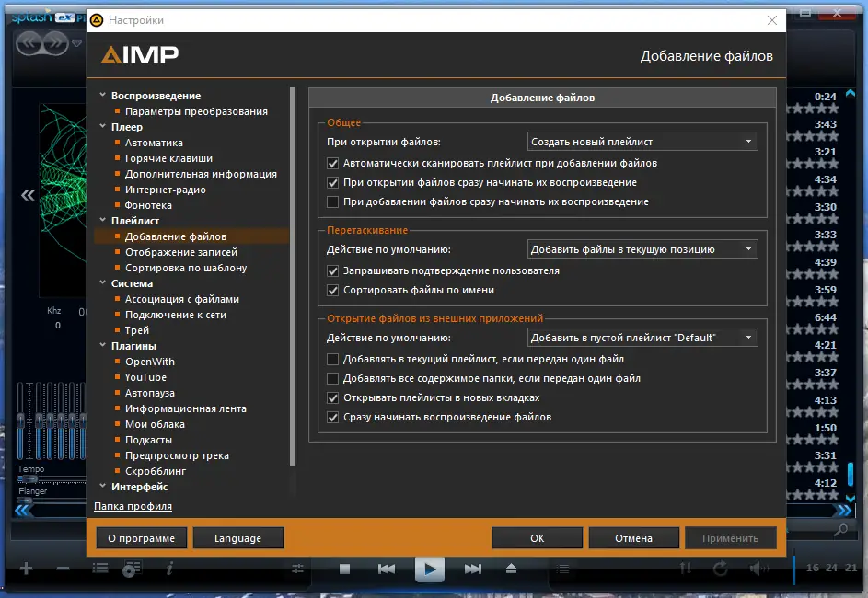Click the Применить button
This screenshot has height=598, width=868.
click(731, 538)
